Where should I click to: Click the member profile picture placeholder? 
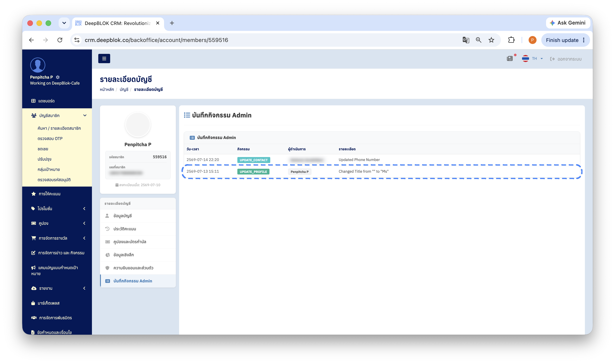point(138,125)
